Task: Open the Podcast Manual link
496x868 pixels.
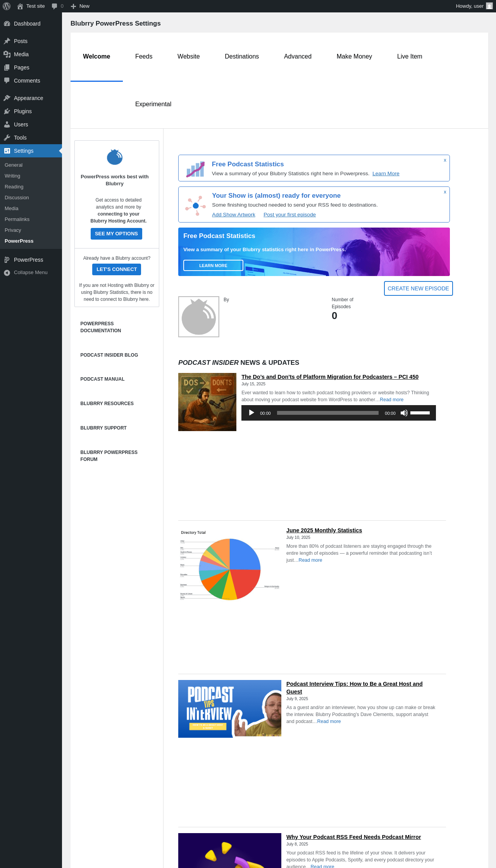Action: [102, 379]
